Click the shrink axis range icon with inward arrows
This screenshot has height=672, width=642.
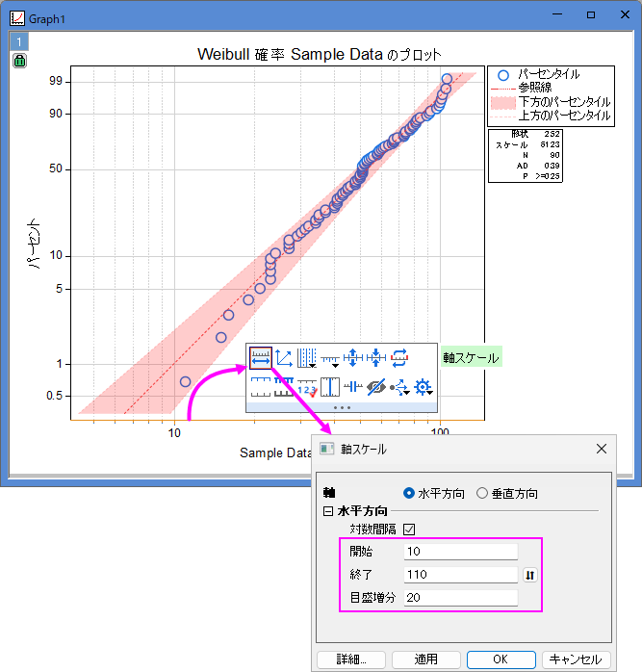376,357
